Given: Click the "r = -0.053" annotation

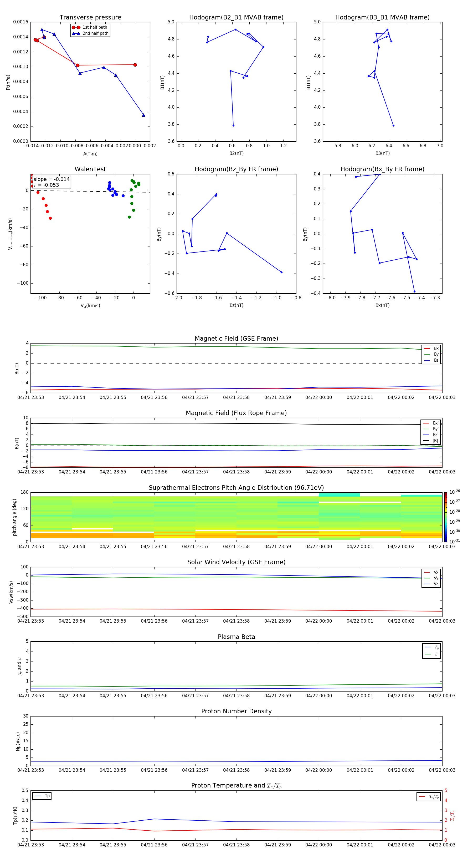Looking at the screenshot, I should [47, 185].
